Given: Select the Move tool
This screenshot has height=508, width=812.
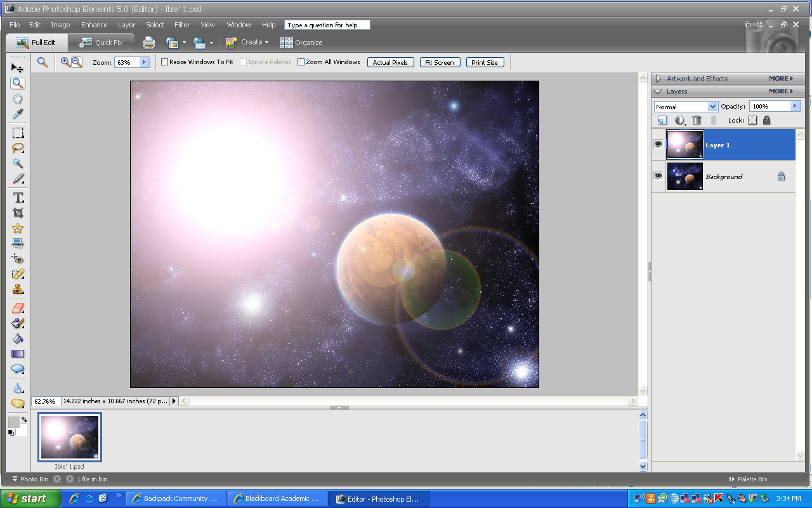Looking at the screenshot, I should [18, 67].
